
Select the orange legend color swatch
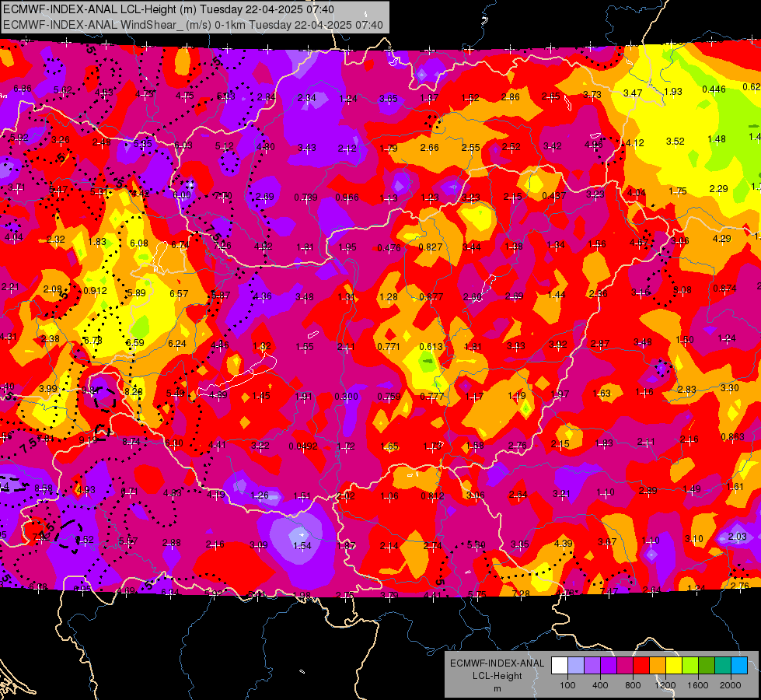pyautogui.click(x=658, y=666)
